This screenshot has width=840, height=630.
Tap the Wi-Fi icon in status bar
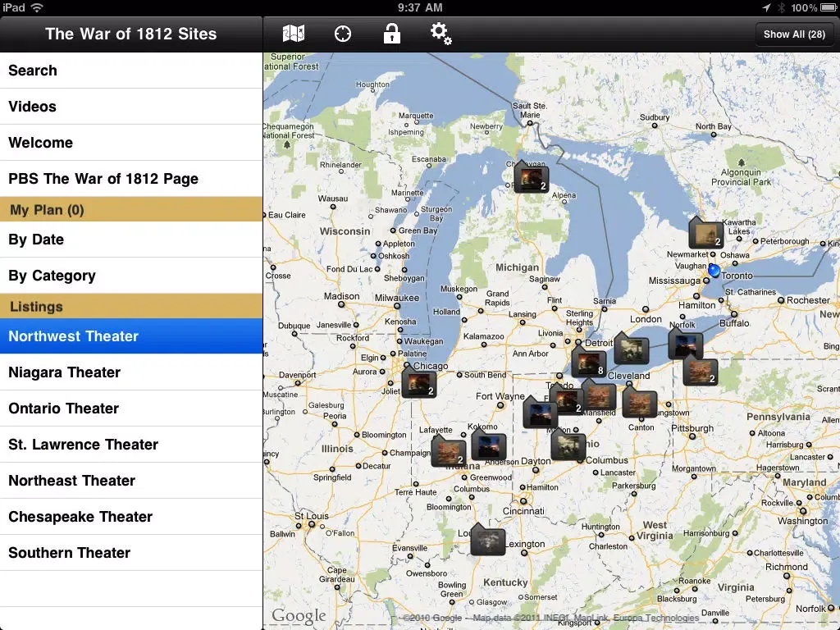tap(37, 7)
